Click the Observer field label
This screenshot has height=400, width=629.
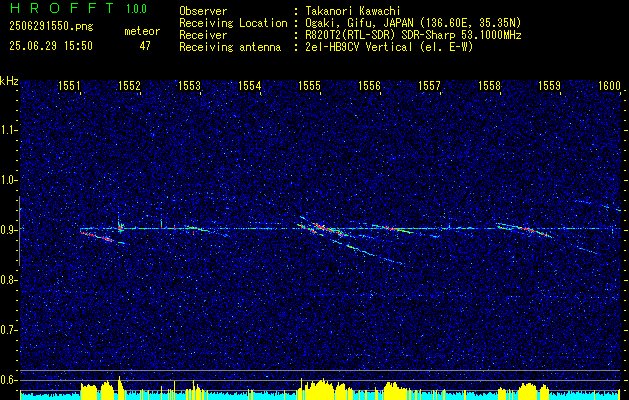click(203, 11)
